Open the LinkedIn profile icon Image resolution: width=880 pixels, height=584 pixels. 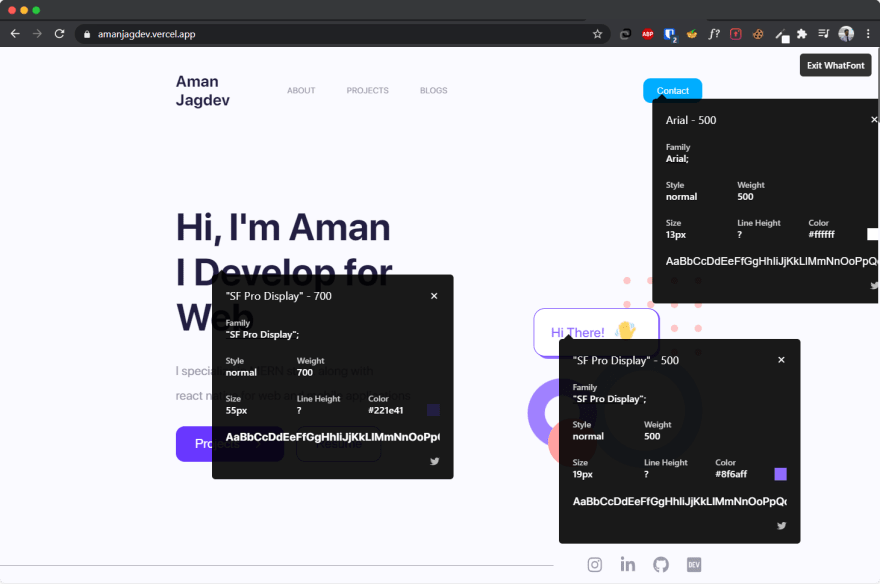pos(627,564)
